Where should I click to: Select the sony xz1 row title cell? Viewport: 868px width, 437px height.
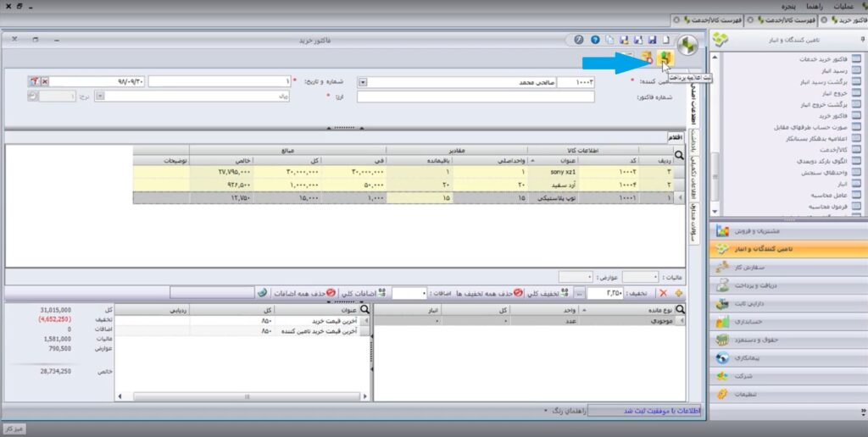click(553, 172)
